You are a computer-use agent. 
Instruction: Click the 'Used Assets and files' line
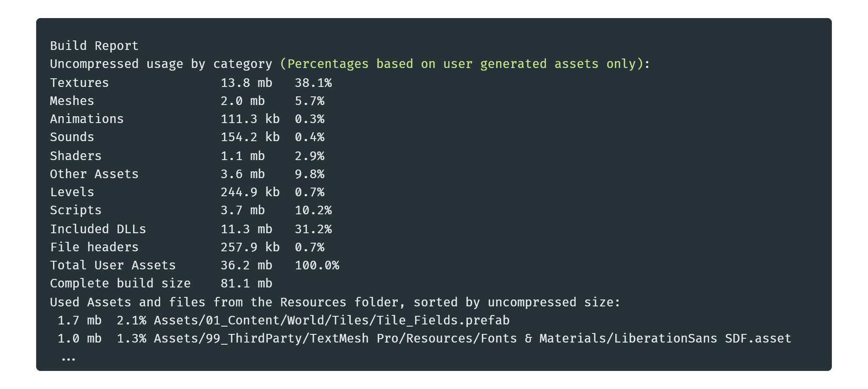click(335, 302)
